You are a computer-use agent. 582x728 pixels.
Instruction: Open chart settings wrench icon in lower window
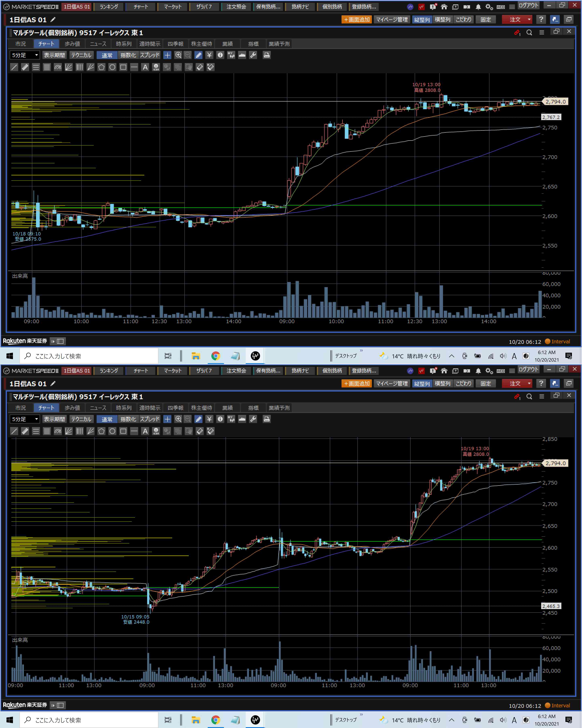click(x=253, y=419)
